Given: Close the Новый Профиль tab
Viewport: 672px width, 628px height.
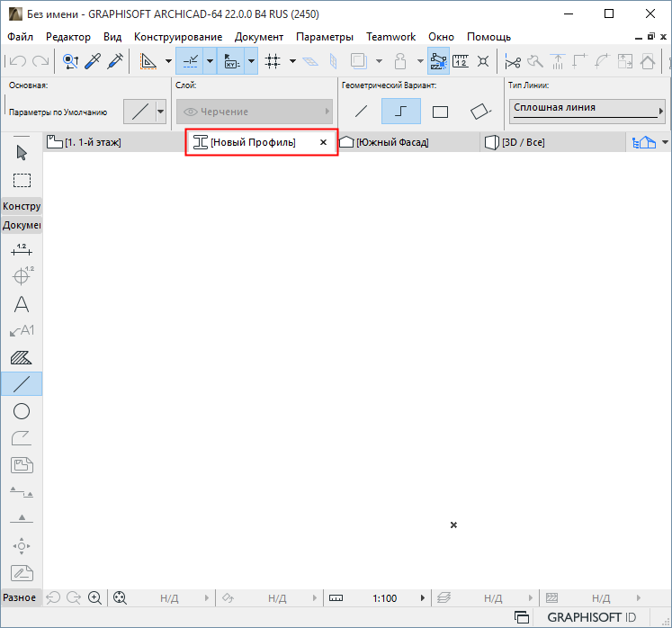Looking at the screenshot, I should coord(324,142).
